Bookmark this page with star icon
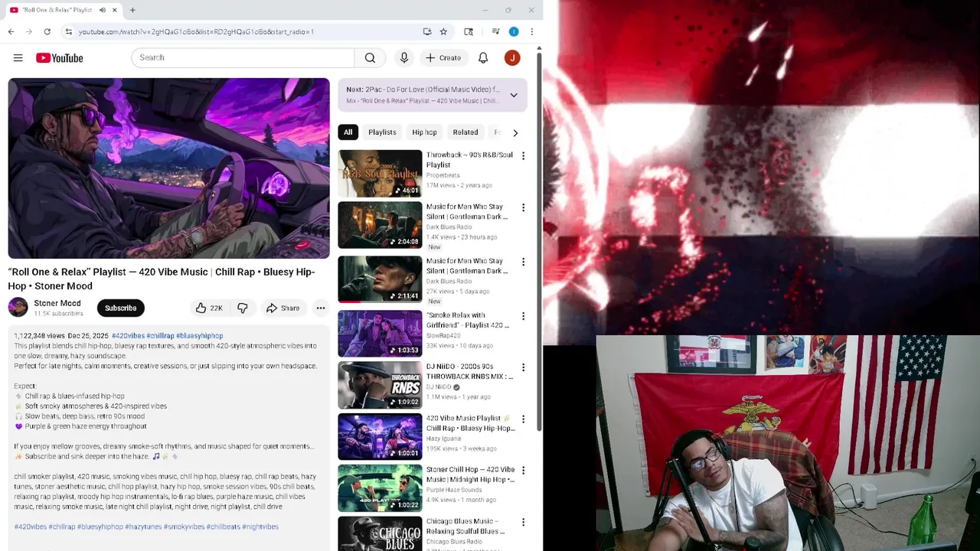The width and height of the screenshot is (980, 551). pyautogui.click(x=443, y=31)
